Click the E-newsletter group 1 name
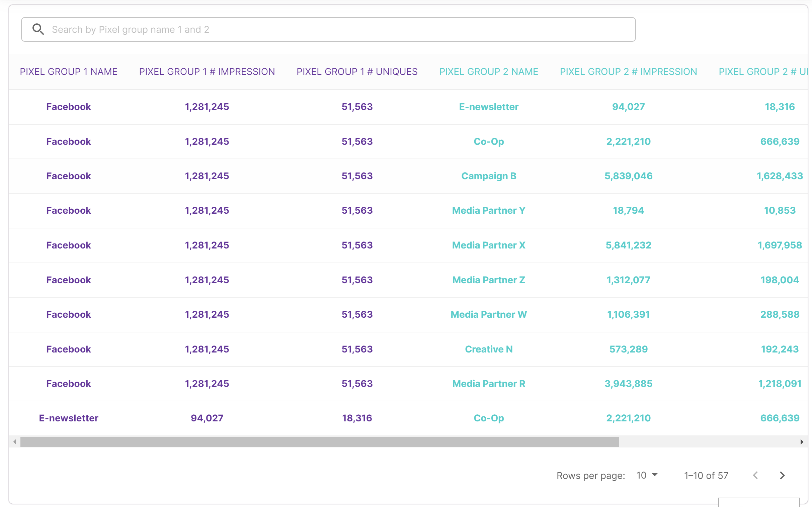 [69, 418]
